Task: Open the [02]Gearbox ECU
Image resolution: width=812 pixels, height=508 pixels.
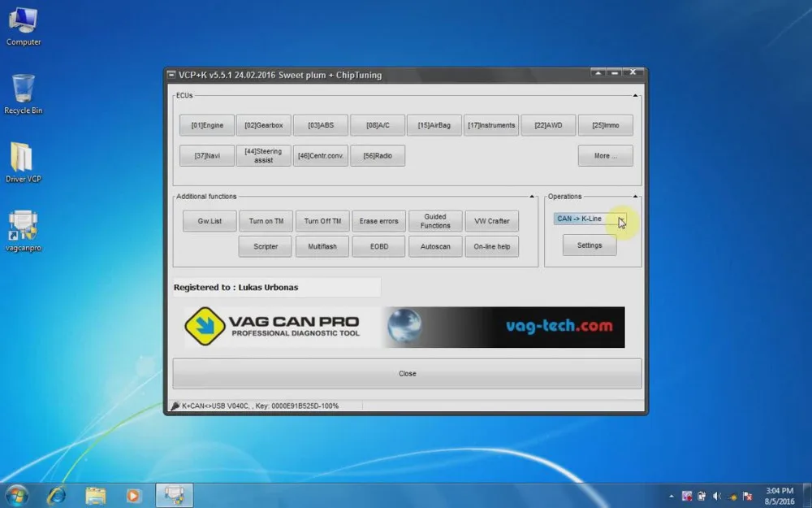Action: 264,125
